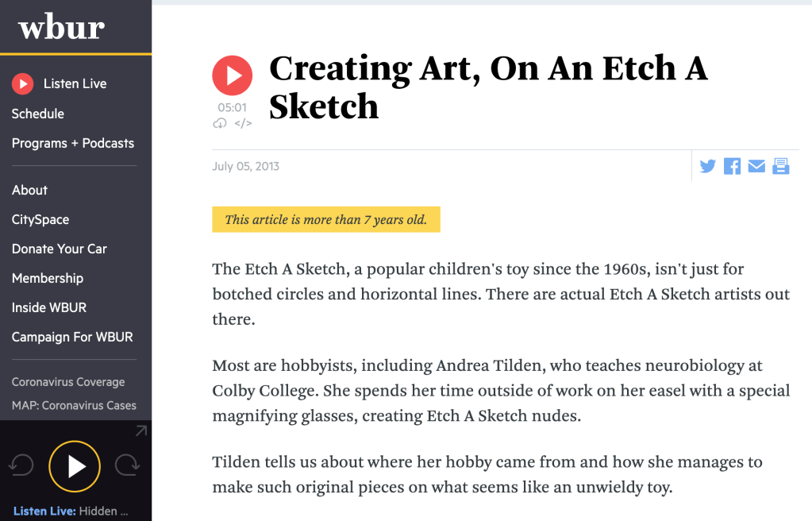Open the embed code icon
This screenshot has height=521, width=812.
pos(243,123)
